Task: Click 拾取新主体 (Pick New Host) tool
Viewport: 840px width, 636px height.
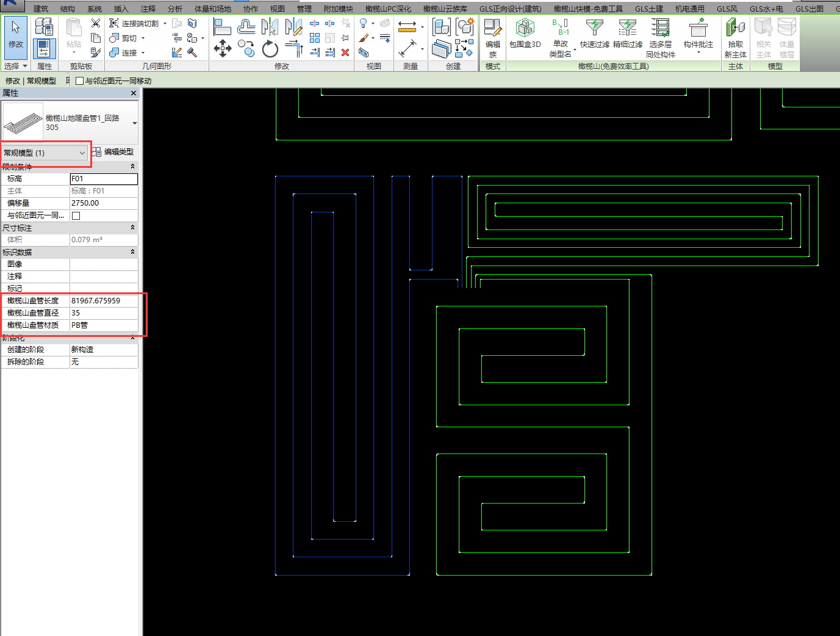Action: coord(735,38)
